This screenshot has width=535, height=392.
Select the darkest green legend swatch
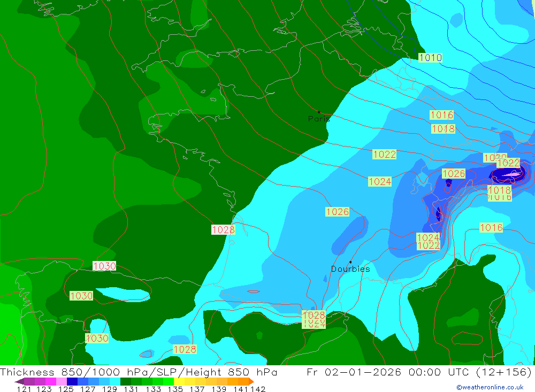[x=126, y=381]
